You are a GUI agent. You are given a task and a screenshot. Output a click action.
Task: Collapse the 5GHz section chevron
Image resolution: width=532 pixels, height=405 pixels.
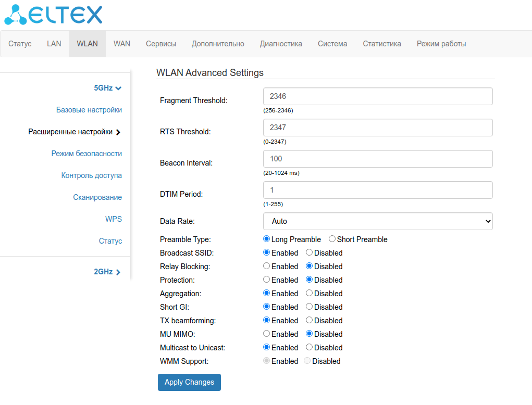coord(118,88)
